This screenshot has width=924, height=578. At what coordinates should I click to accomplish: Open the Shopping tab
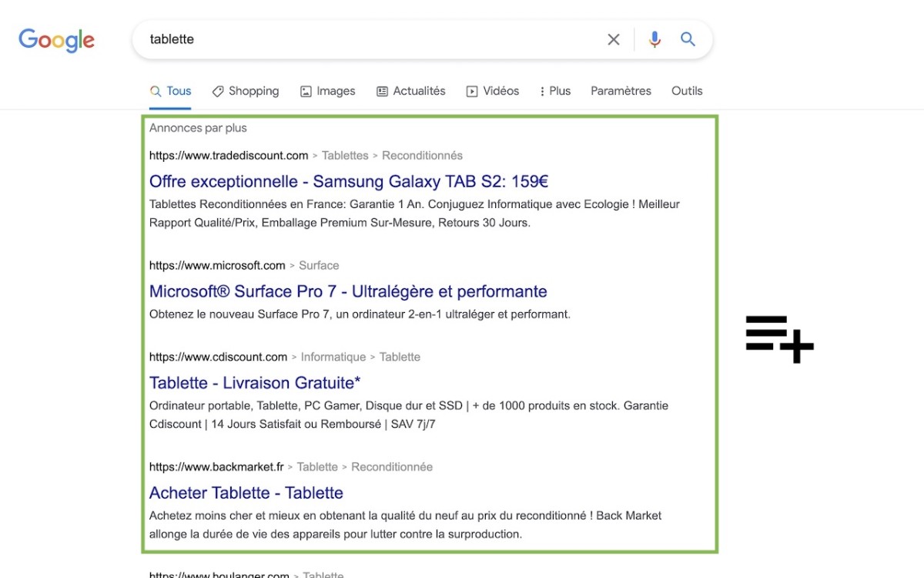[x=245, y=91]
